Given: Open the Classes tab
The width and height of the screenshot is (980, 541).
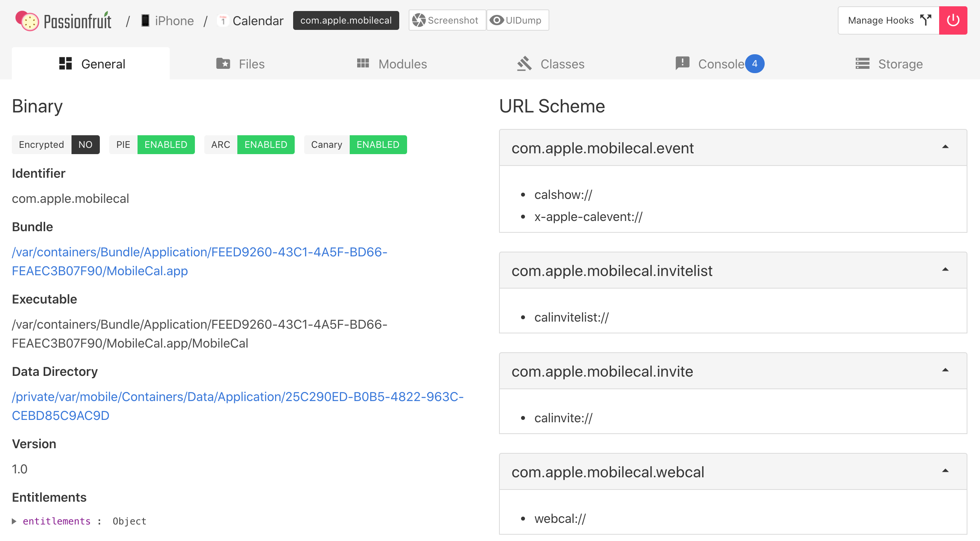Looking at the screenshot, I should pos(551,64).
